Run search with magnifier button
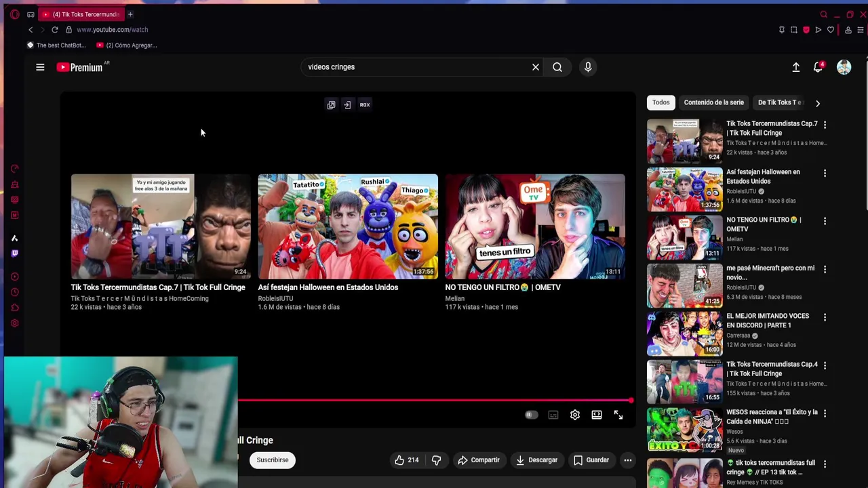Viewport: 868px width, 488px height. 557,67
